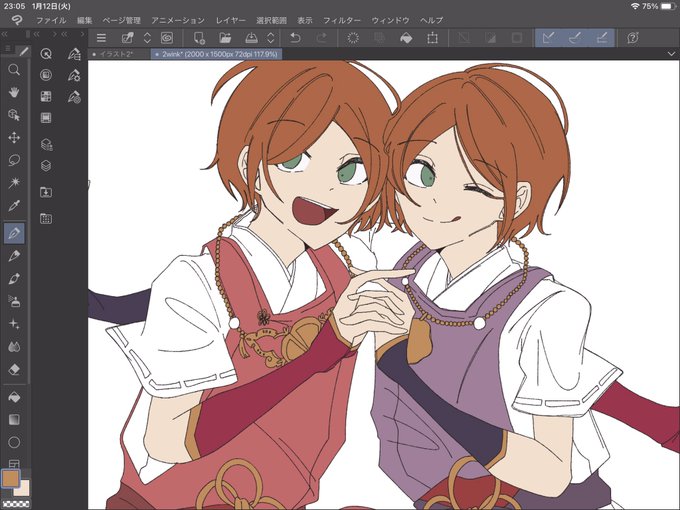Toggle Snap to Grid
Viewport: 680px width, 510px height.
[x=602, y=38]
